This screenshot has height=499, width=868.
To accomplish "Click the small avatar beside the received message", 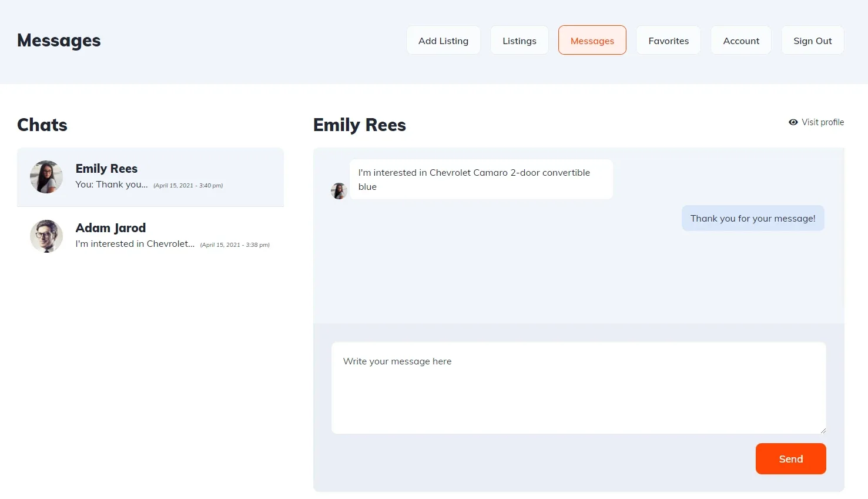I will [x=339, y=191].
